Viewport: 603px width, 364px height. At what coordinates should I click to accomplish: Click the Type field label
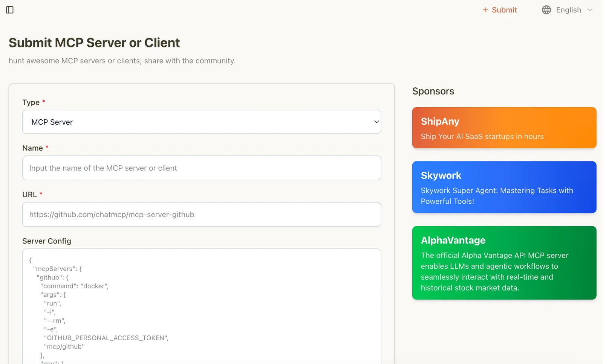[31, 102]
